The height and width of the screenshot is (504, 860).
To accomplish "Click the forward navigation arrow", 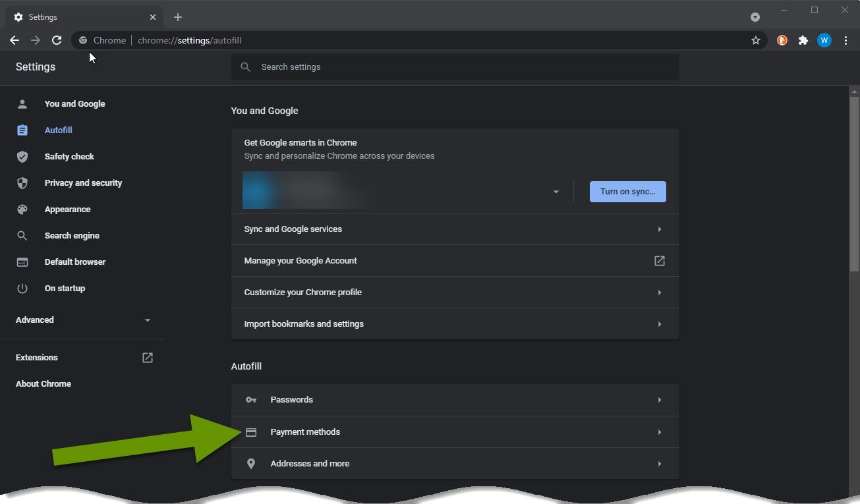I will [36, 40].
